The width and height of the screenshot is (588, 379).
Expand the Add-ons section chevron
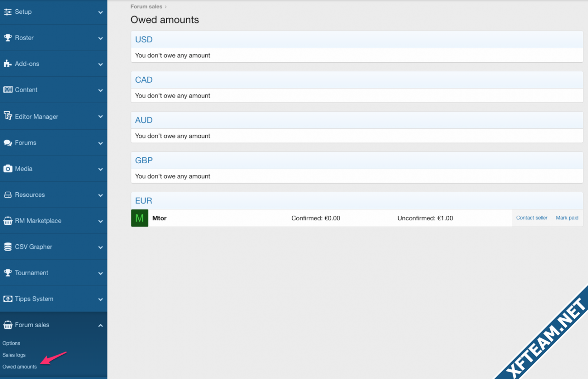(101, 64)
